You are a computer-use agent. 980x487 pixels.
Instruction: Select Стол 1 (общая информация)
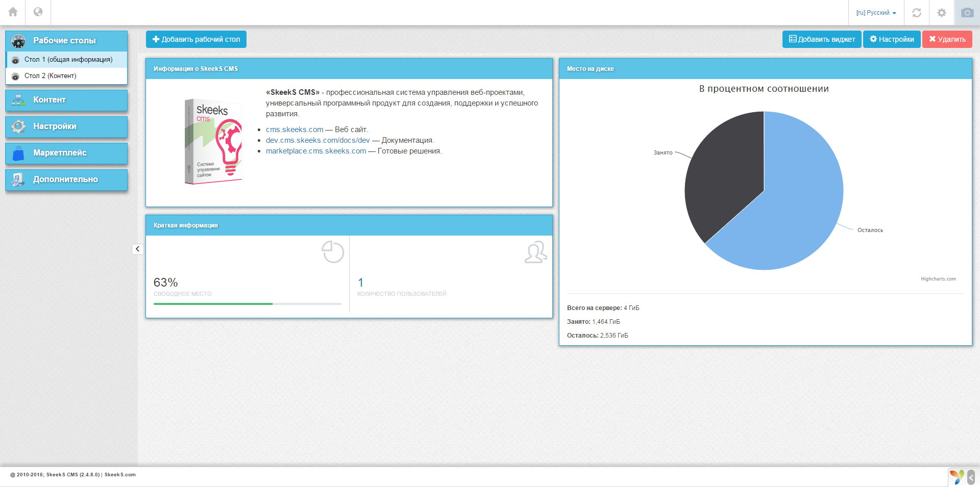coord(66,60)
